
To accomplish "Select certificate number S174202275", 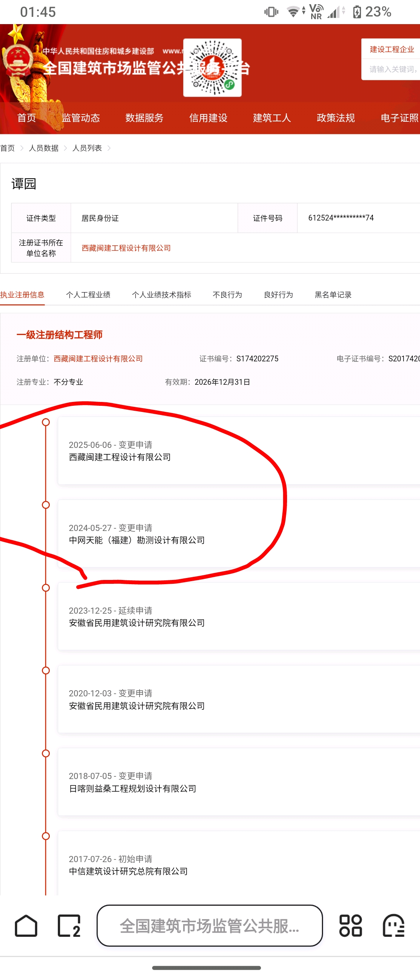I will coord(258,359).
